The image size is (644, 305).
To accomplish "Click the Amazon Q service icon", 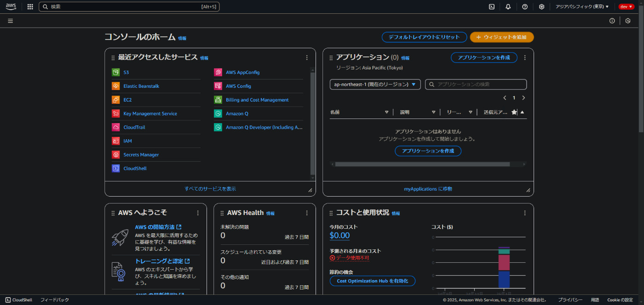I will point(218,113).
